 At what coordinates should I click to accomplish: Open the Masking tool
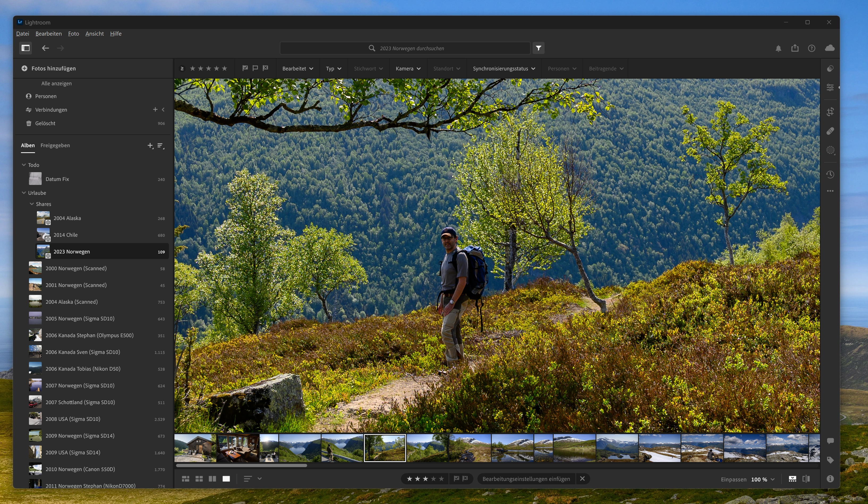[x=830, y=150]
